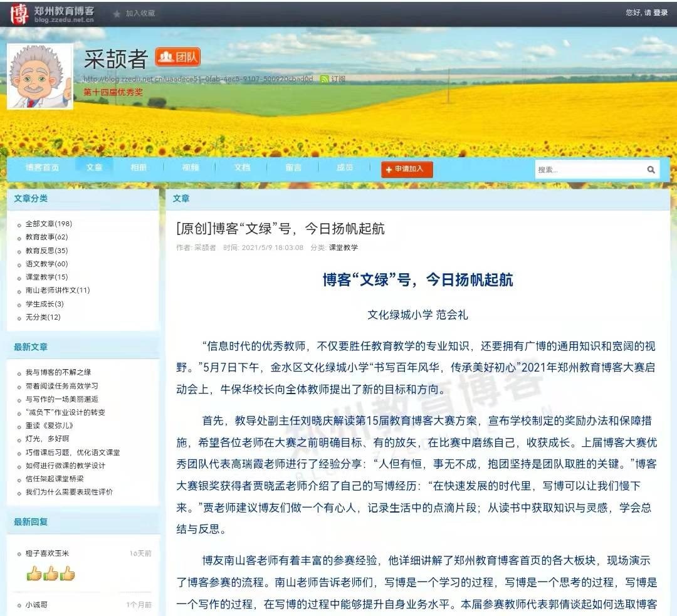Switch to the 相册 tab
677x616 pixels.
click(x=139, y=168)
